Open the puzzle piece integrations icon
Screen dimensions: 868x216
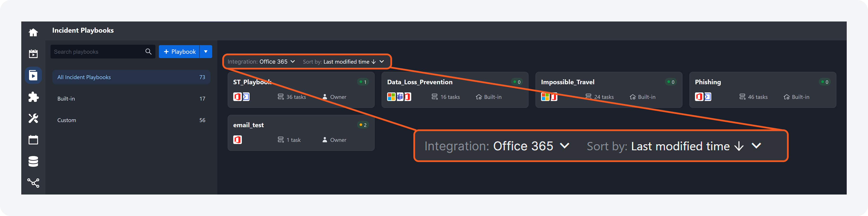click(33, 97)
